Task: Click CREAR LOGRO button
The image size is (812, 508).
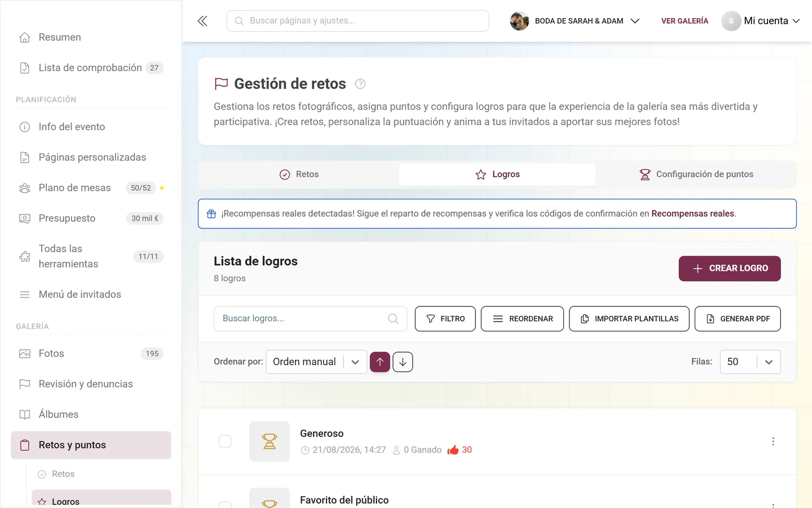Action: (730, 269)
